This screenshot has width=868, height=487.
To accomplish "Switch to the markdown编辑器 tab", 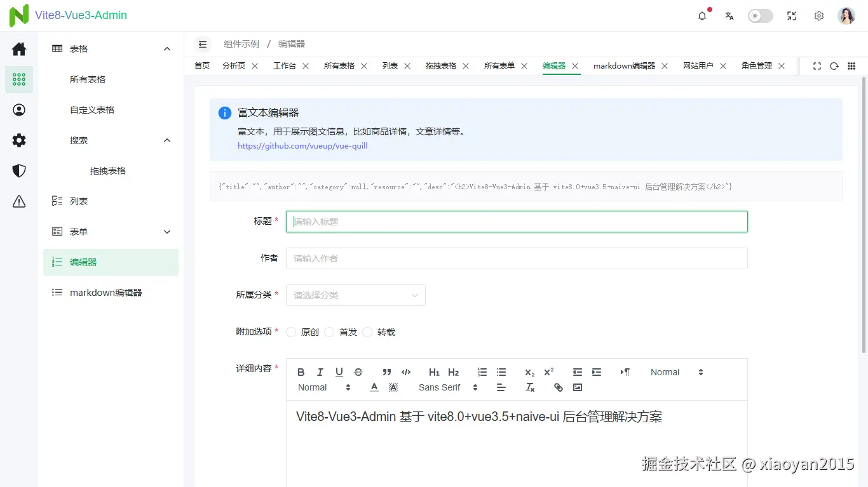I will (x=624, y=66).
